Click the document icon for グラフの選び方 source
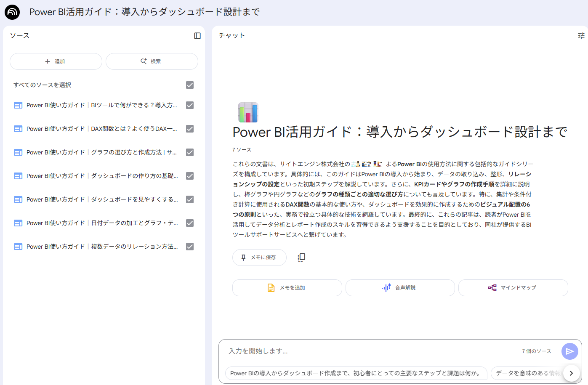 click(x=18, y=152)
